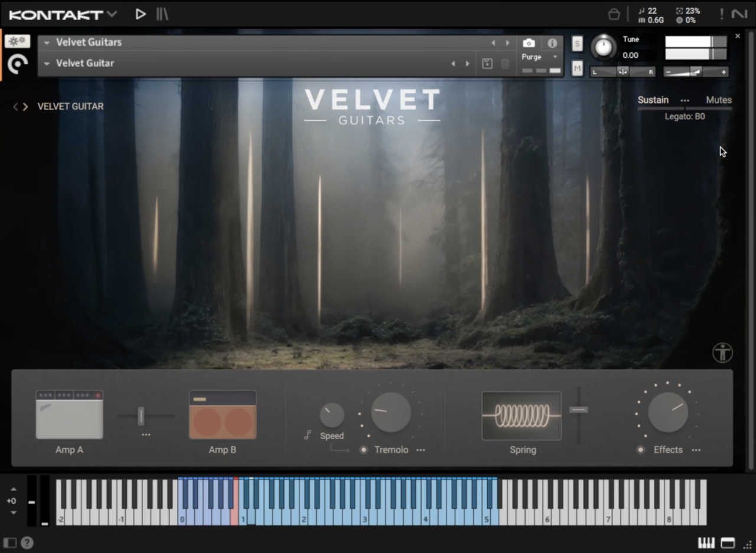Save the snapshot with disk icon
Image resolution: width=756 pixels, height=553 pixels.
(x=487, y=64)
